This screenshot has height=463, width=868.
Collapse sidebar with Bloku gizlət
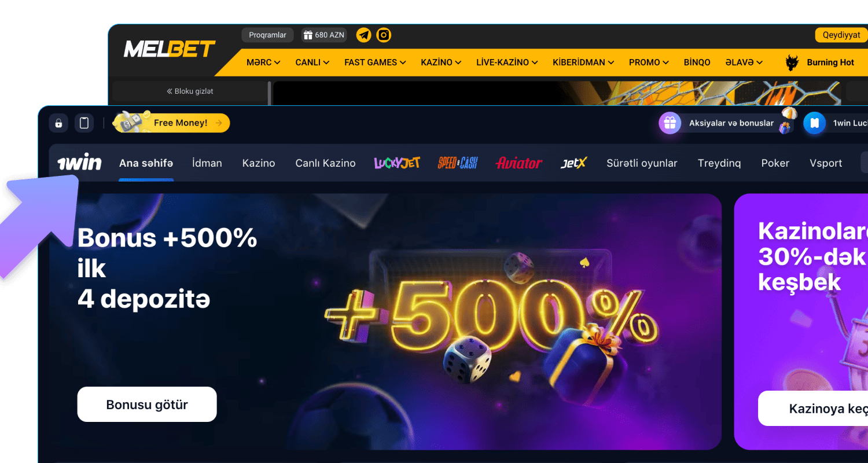point(190,91)
